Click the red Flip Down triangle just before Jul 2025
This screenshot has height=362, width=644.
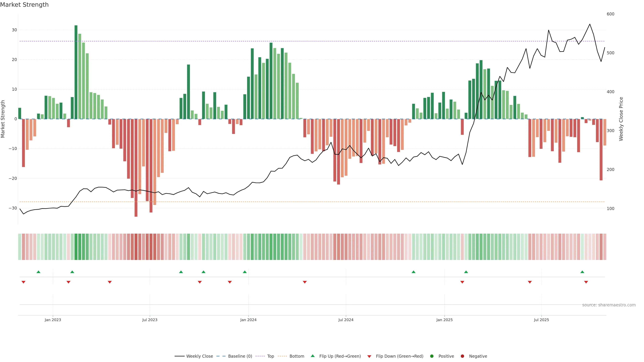tap(530, 282)
